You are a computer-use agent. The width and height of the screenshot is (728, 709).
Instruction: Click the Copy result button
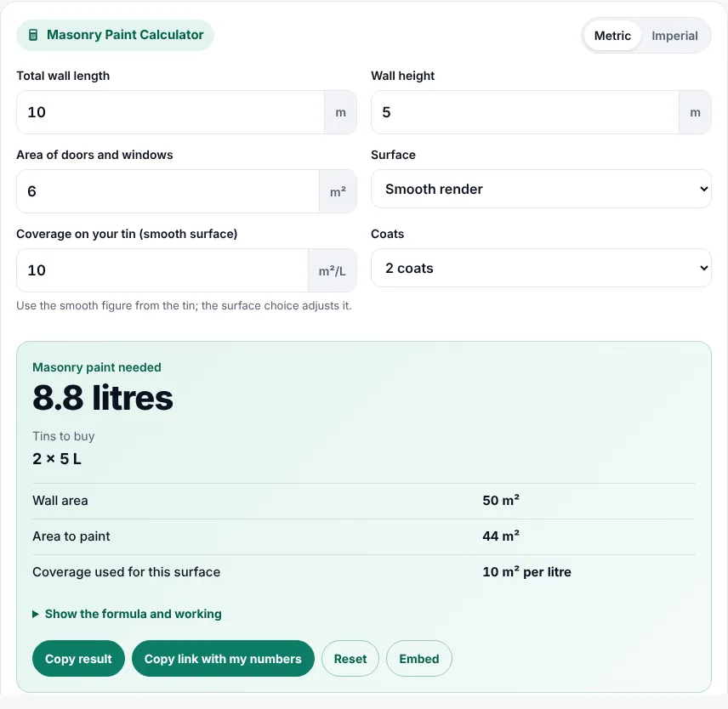click(78, 659)
